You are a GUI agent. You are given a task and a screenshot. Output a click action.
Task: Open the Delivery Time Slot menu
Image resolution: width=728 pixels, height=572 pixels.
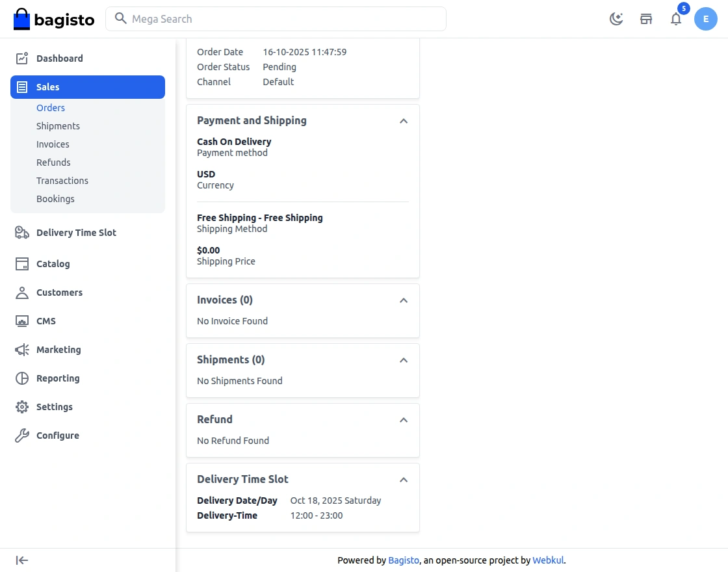tap(76, 233)
